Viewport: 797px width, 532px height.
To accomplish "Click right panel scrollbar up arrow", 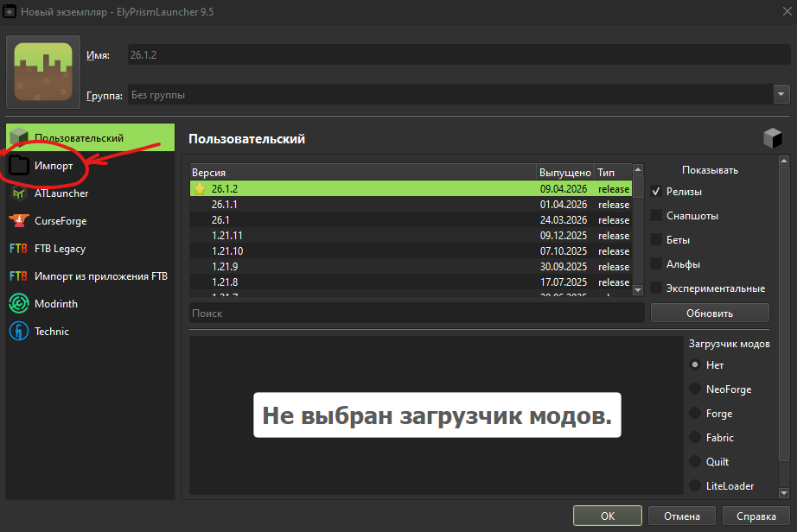I will tap(784, 161).
